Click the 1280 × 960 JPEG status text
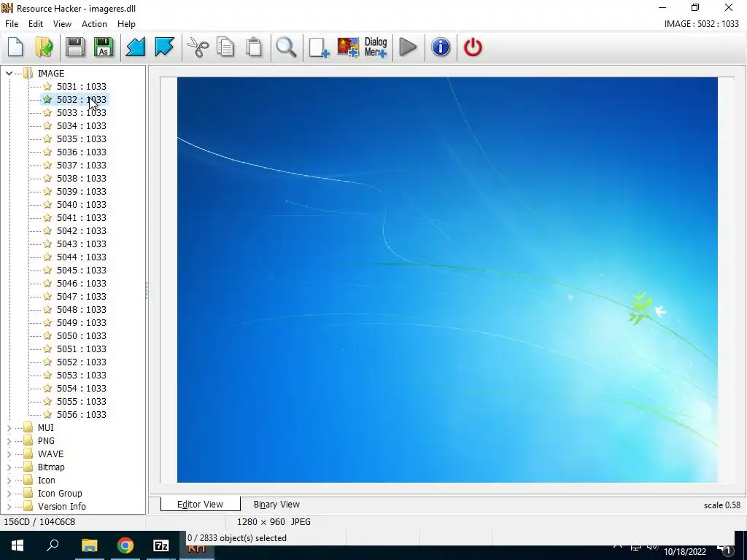This screenshot has height=560, width=747. pos(274,522)
